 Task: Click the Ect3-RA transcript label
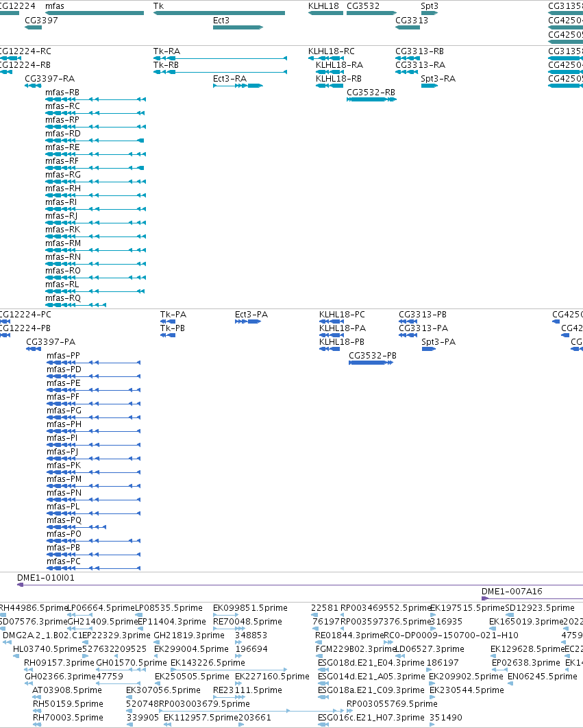click(x=230, y=78)
